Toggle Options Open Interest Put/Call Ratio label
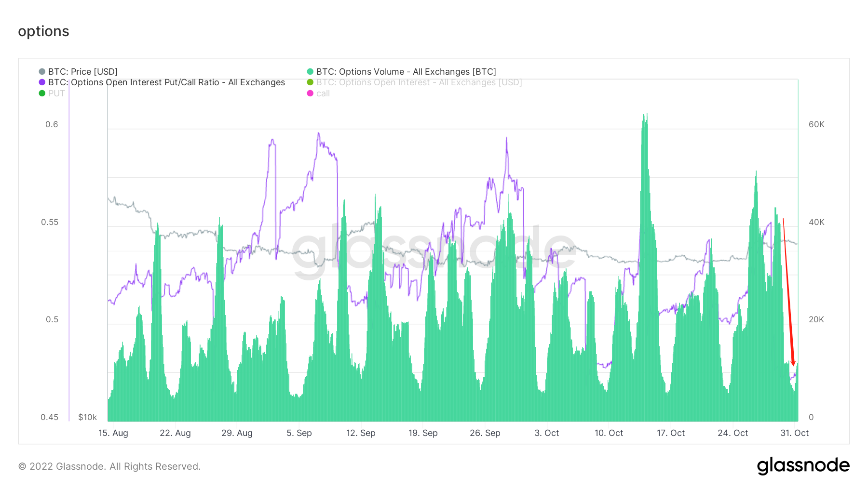The width and height of the screenshot is (868, 488). 166,82
